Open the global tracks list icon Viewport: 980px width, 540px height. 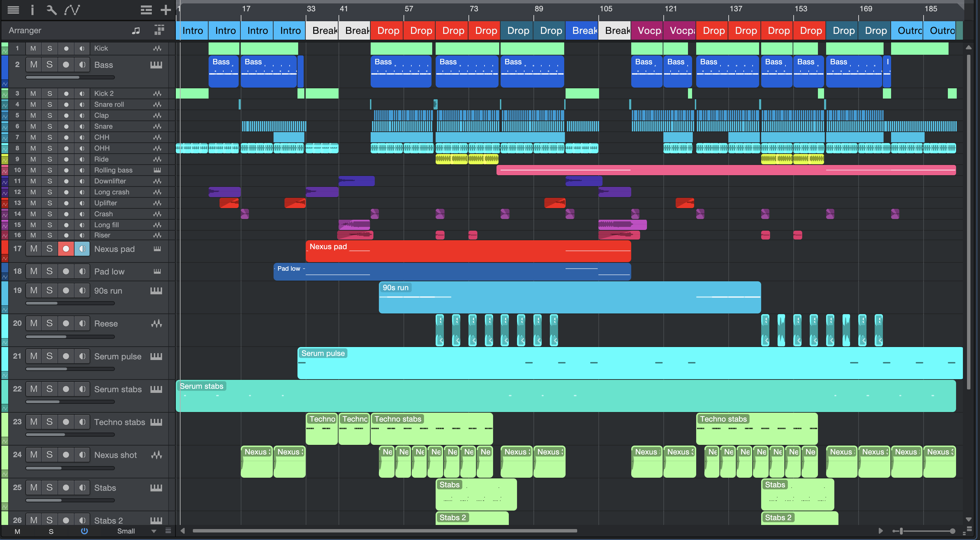coord(146,10)
